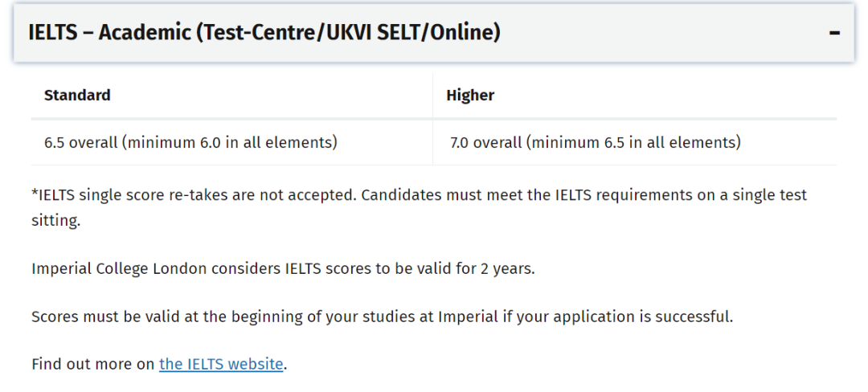Click the text '2 years' in validity sentence
868x392 pixels.
coord(507,268)
